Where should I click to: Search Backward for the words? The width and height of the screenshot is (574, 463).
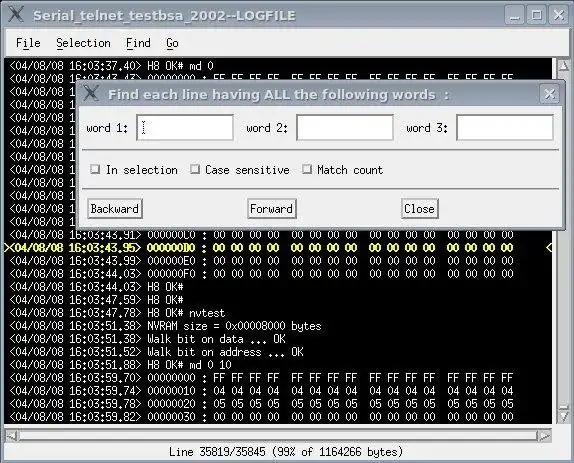[115, 209]
